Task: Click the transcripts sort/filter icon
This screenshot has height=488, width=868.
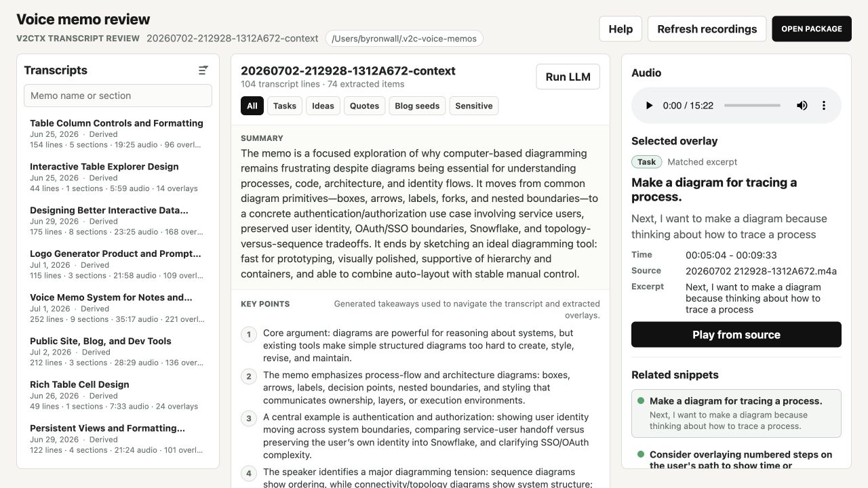Action: coord(203,70)
